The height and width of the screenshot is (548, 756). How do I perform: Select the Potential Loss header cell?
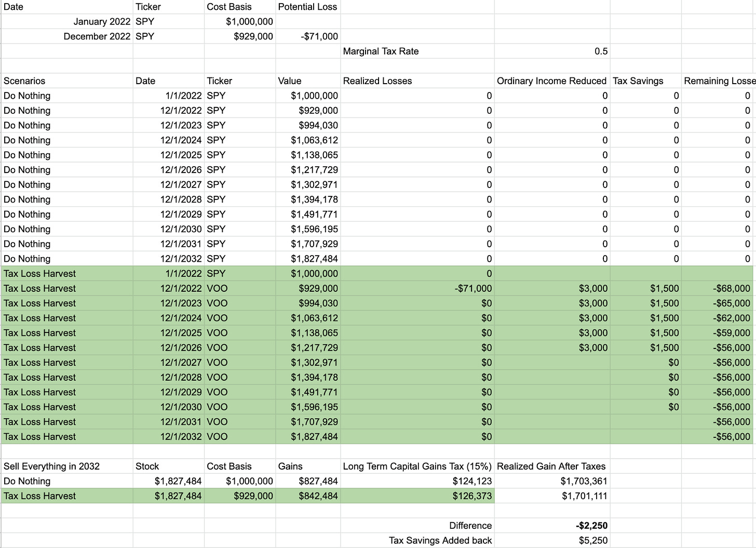click(308, 7)
